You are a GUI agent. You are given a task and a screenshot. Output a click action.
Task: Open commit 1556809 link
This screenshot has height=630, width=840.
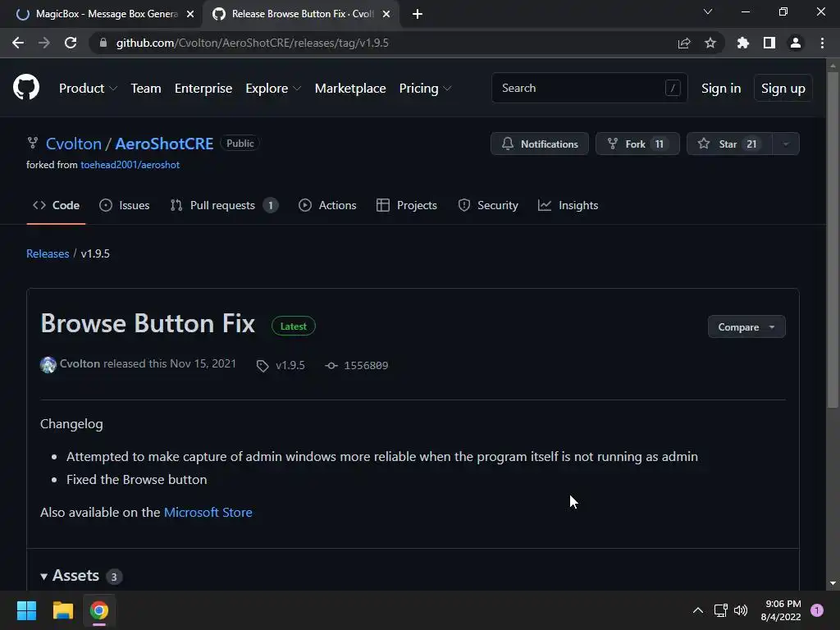pos(366,365)
